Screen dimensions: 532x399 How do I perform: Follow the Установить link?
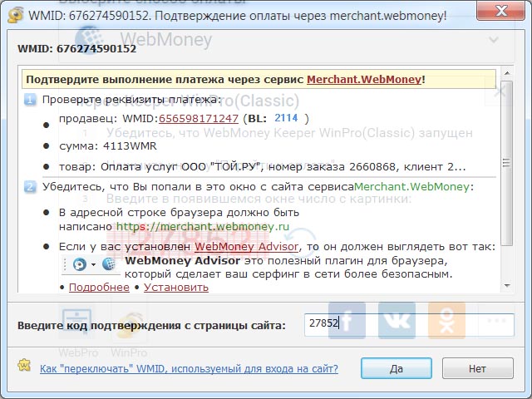[x=176, y=287]
